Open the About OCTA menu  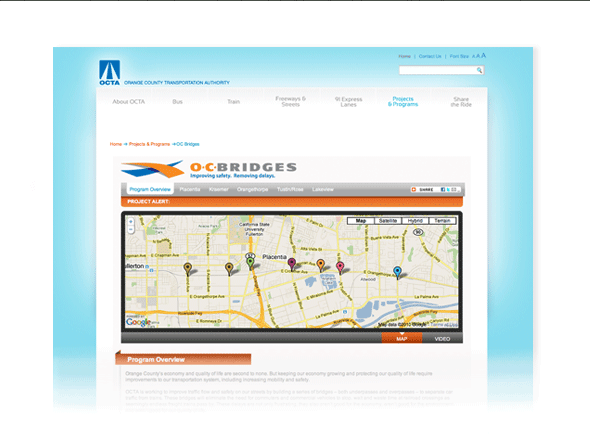click(x=129, y=102)
